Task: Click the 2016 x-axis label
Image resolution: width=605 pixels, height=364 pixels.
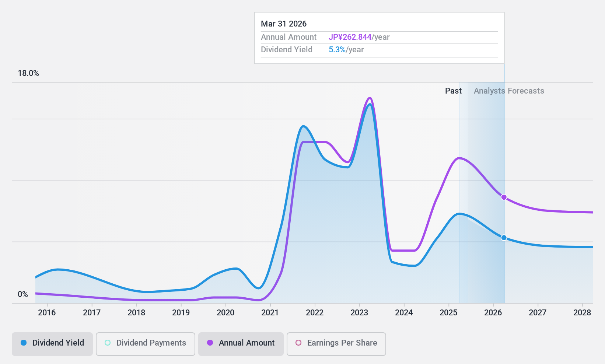Action: pyautogui.click(x=47, y=313)
